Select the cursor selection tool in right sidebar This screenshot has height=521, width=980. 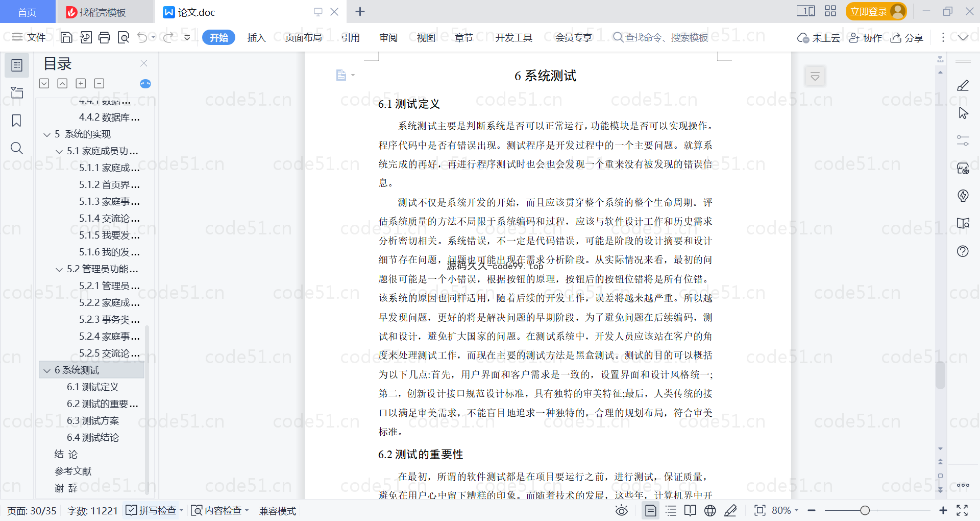(963, 113)
